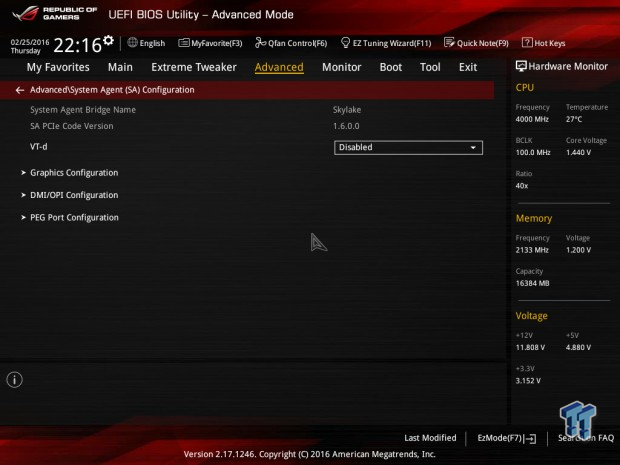The image size is (620, 465).
Task: Click memory voltage 1.200 V value
Action: pos(578,250)
